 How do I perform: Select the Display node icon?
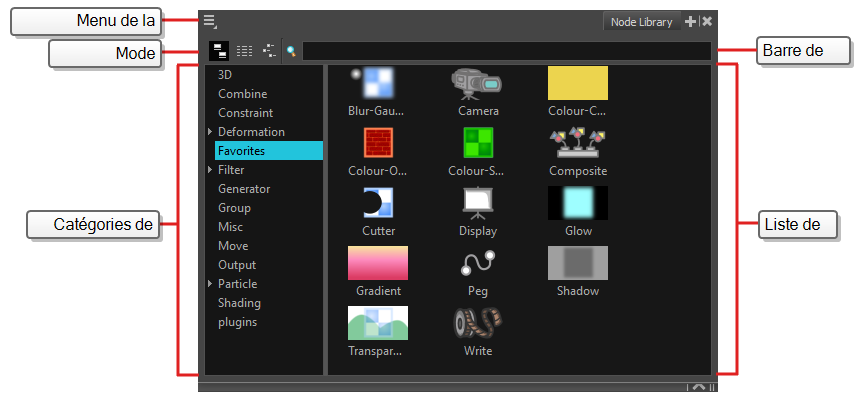(x=477, y=204)
